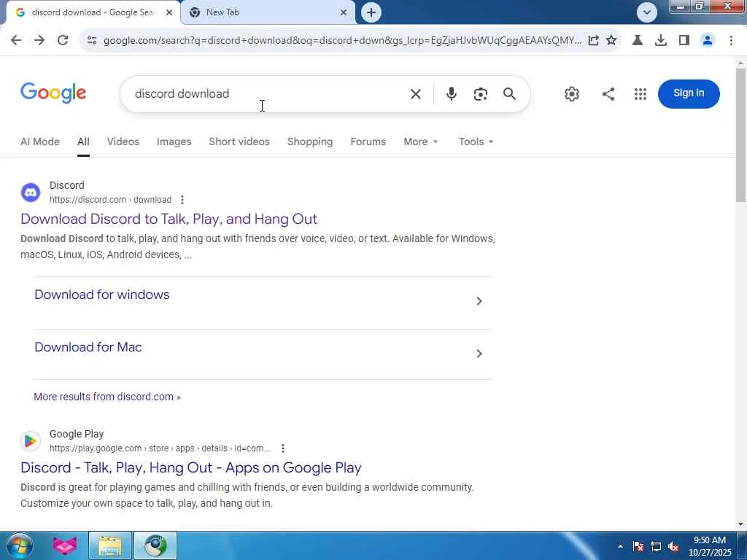Expand the Download for Mac chevron

(x=479, y=354)
